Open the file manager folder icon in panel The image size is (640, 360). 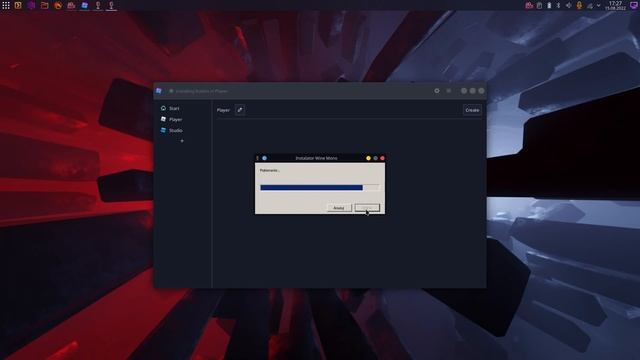tap(44, 5)
